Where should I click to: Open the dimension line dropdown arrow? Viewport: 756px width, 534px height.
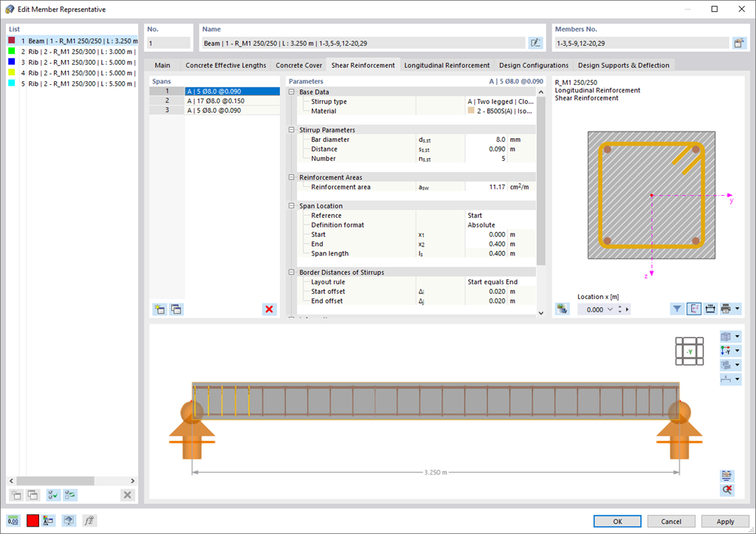point(738,379)
